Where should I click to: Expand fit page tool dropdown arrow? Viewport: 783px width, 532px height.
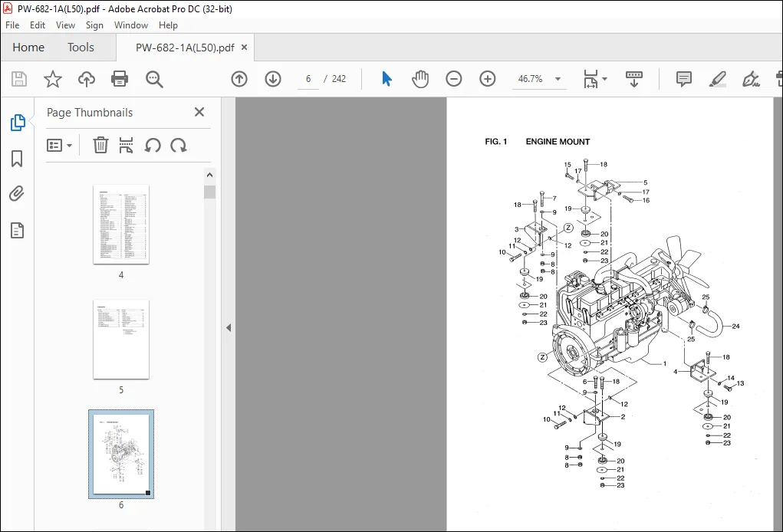coord(605,79)
